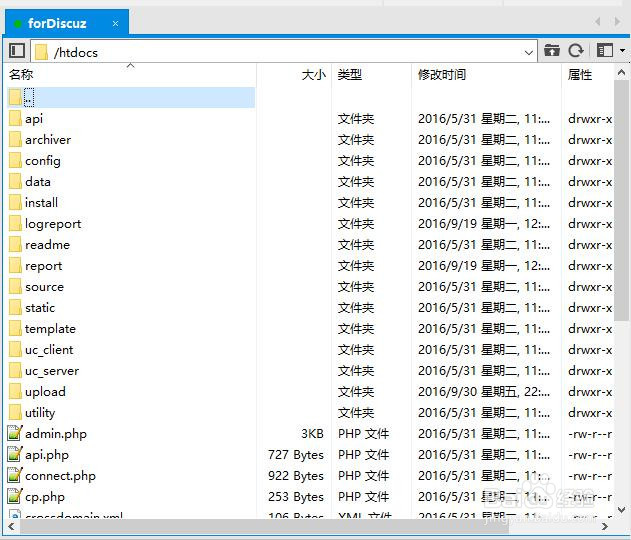
Task: Select the folder name uc_server
Action: coord(52,371)
